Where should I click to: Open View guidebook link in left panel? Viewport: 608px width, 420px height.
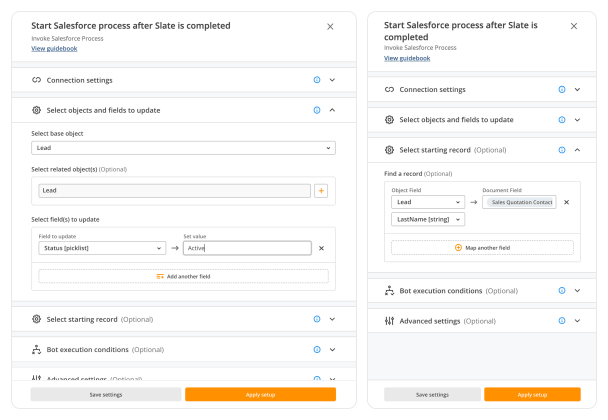click(54, 48)
